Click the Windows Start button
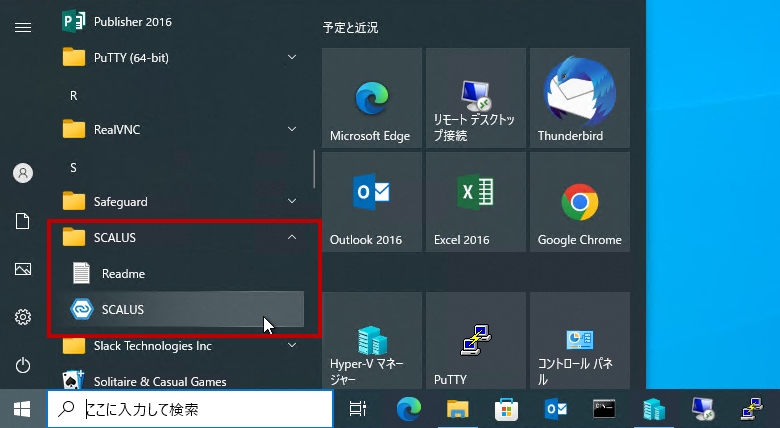Image resolution: width=780 pixels, height=428 pixels. point(22,409)
